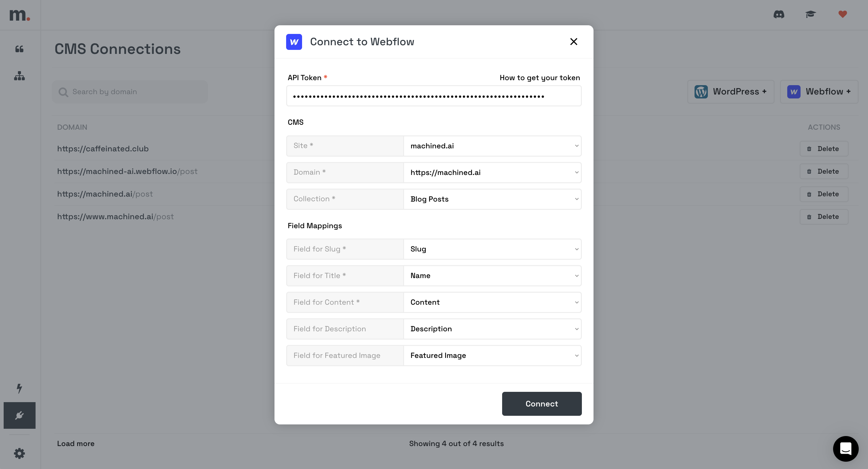Change the Field for Featured Image selection
The image size is (868, 469).
(492, 356)
